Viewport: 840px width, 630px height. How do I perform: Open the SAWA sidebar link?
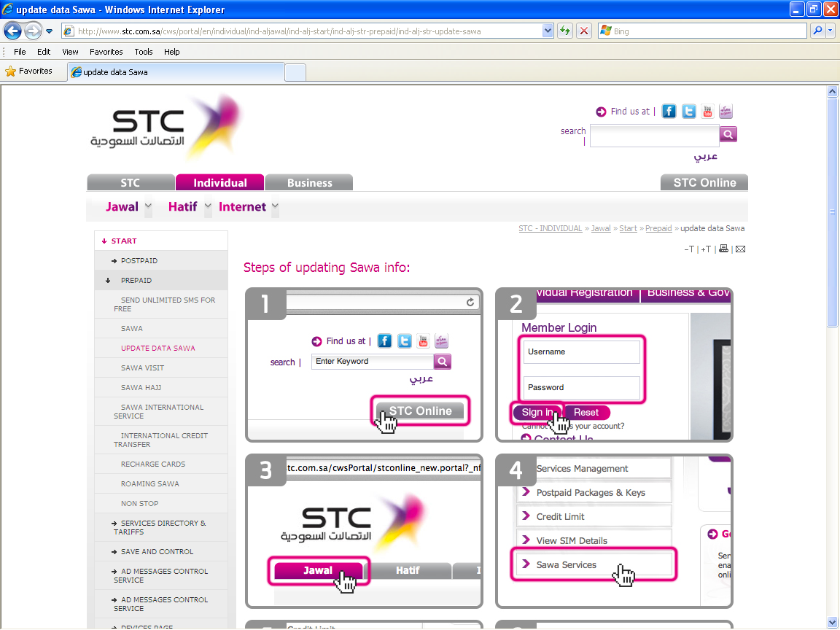pyautogui.click(x=160, y=328)
